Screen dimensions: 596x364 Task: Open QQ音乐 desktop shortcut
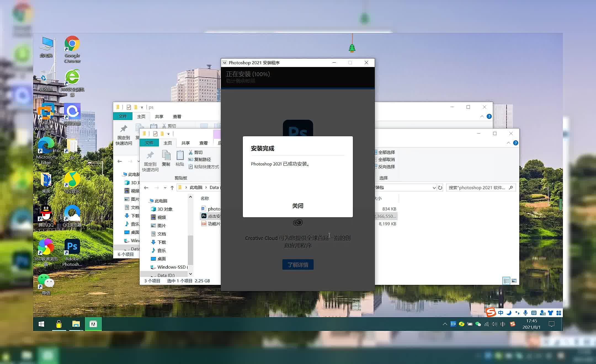(x=72, y=183)
